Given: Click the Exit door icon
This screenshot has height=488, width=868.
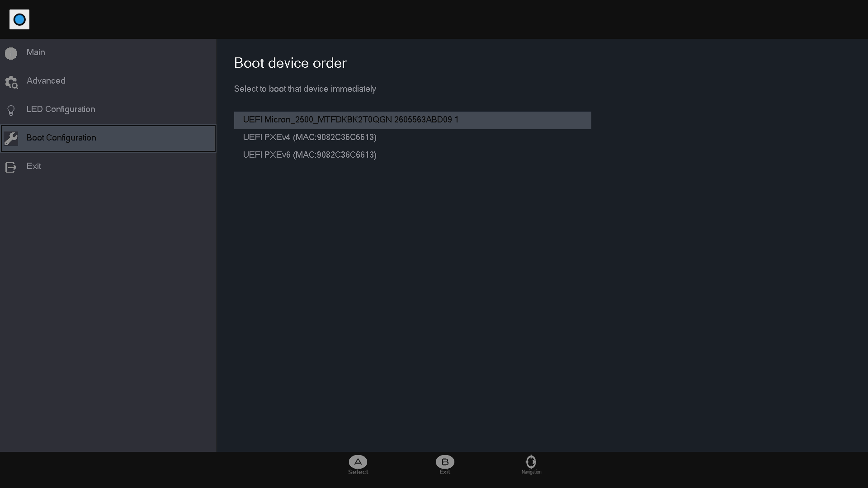Looking at the screenshot, I should point(11,167).
